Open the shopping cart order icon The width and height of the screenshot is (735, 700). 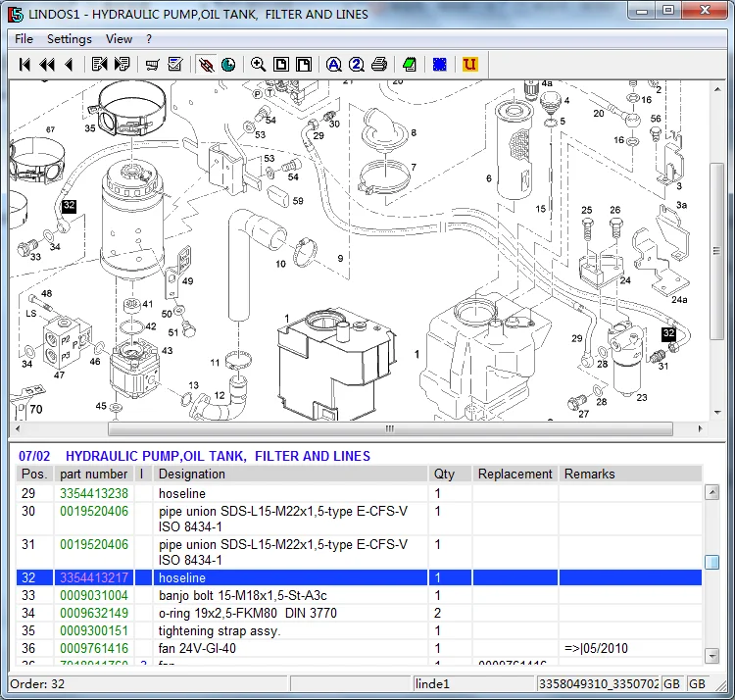pyautogui.click(x=152, y=65)
